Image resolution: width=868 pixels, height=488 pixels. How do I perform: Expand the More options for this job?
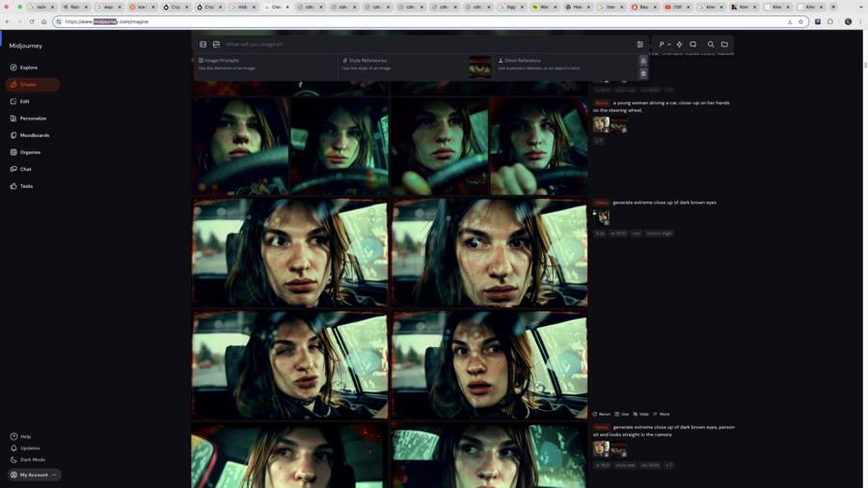click(662, 414)
